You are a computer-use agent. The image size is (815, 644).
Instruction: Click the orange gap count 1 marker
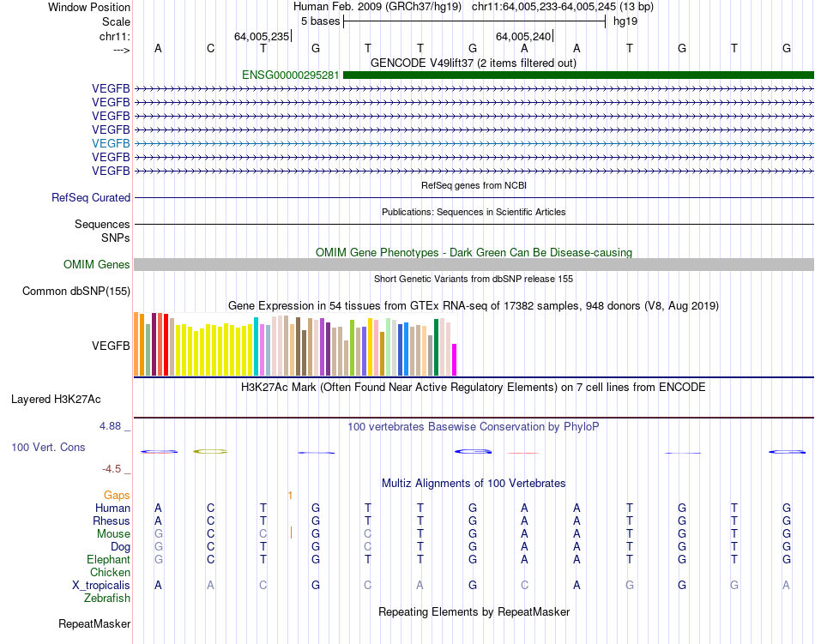coord(290,496)
